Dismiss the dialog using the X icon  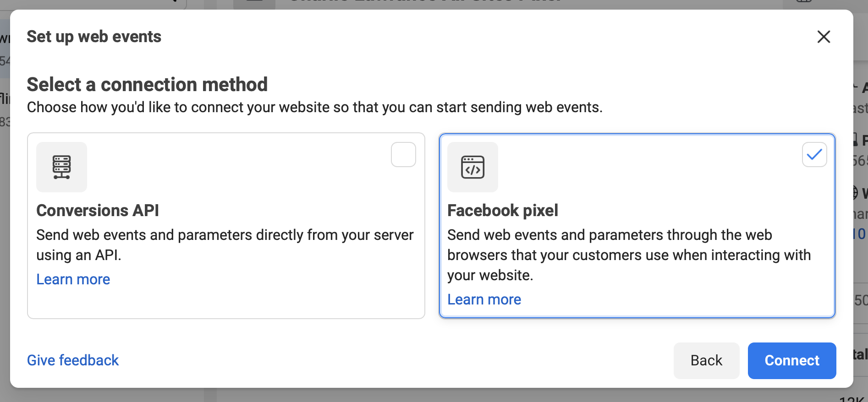click(x=824, y=37)
